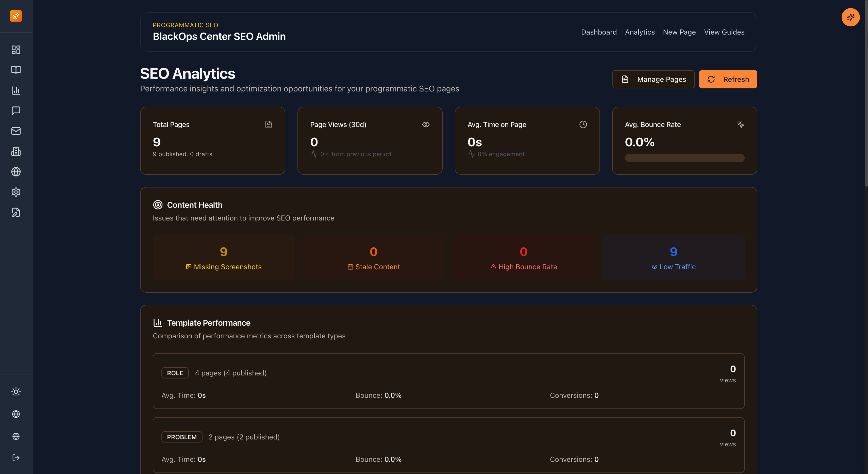
Task: Toggle light theme with sun icon
Action: [16, 392]
